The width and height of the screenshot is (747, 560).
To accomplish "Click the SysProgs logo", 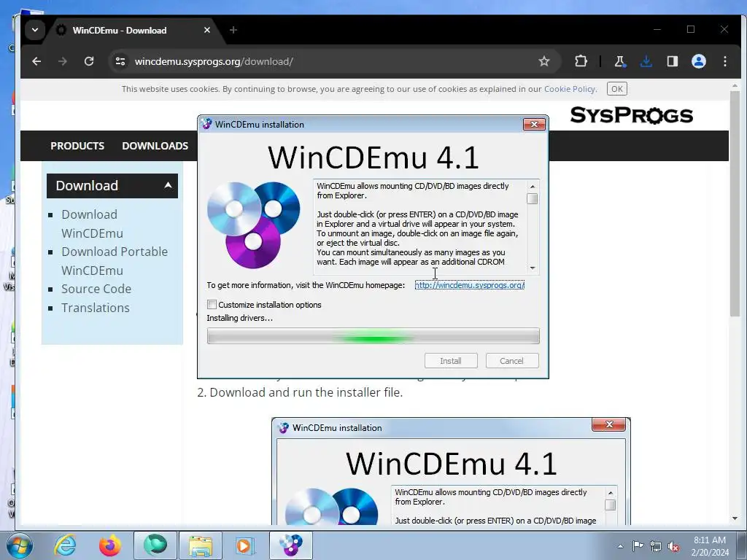I will (631, 115).
